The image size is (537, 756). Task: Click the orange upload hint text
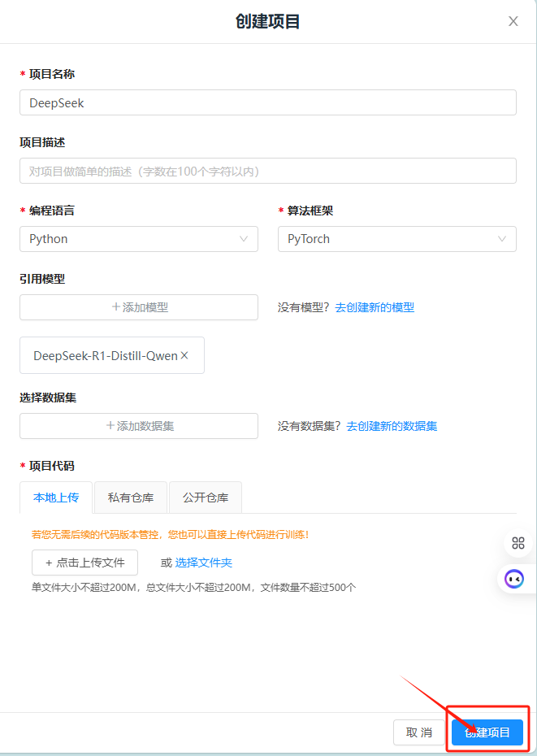click(170, 535)
